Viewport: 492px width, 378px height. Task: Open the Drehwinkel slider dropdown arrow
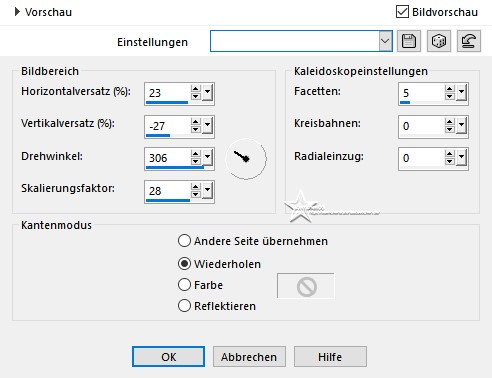click(208, 157)
